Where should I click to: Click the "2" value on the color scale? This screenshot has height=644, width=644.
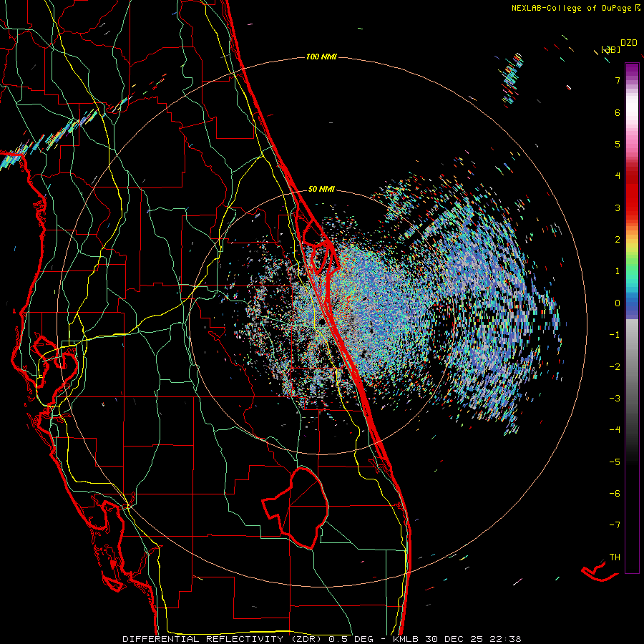618,240
